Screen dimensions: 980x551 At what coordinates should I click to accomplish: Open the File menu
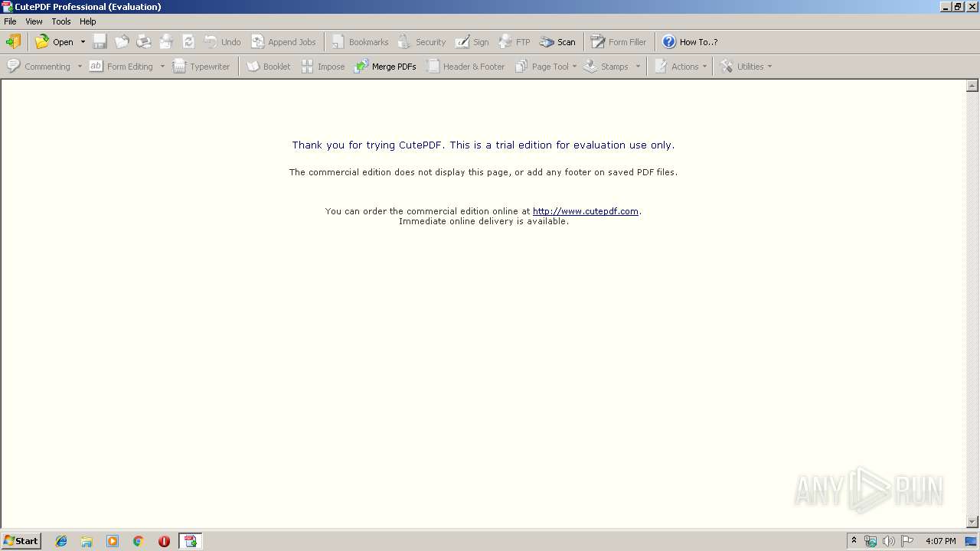(10, 21)
